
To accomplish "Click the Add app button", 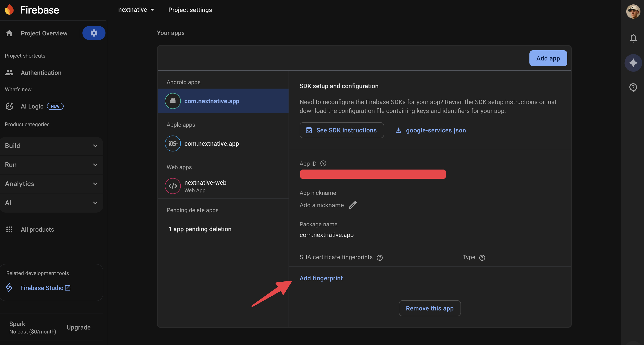I will coord(548,58).
